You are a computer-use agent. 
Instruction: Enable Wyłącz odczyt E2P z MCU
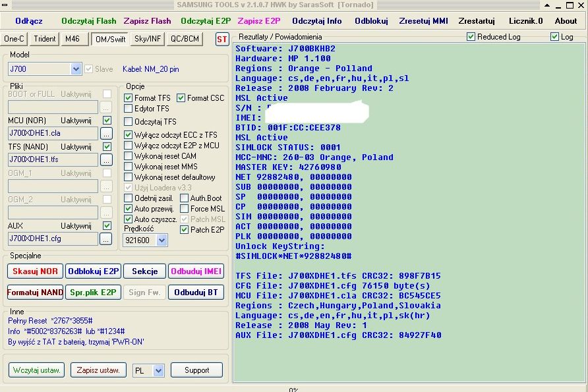coord(129,146)
